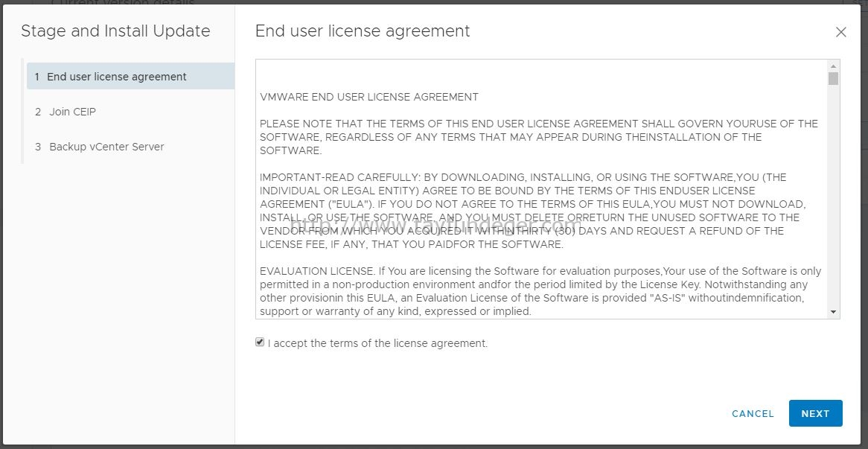
Task: Close the Stage and Install Update dialog
Action: [840, 32]
